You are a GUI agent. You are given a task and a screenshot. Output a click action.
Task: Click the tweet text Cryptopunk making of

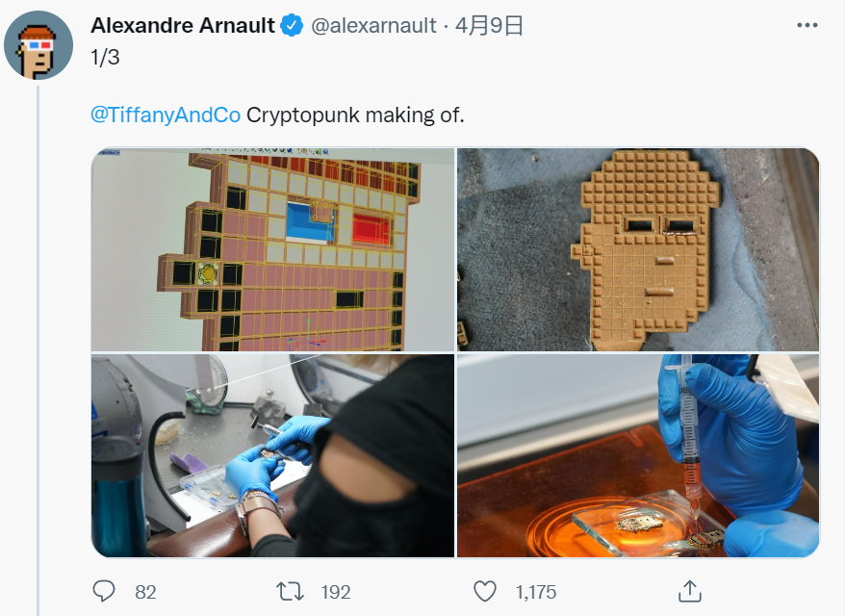pyautogui.click(x=355, y=115)
